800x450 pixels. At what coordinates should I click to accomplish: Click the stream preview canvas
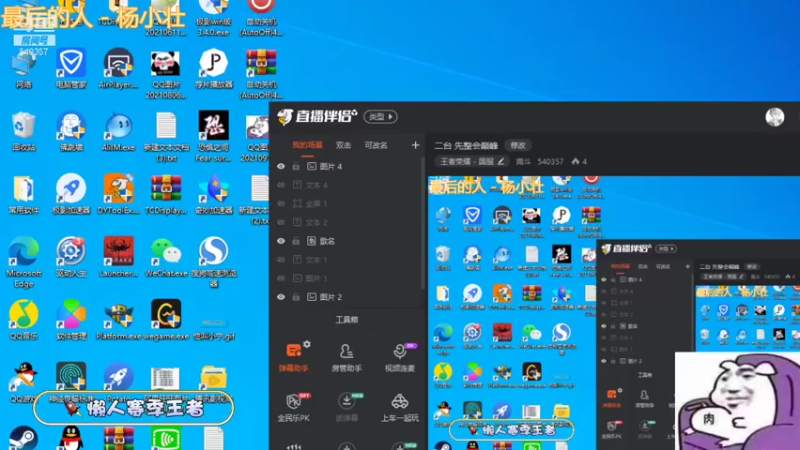coord(614,313)
